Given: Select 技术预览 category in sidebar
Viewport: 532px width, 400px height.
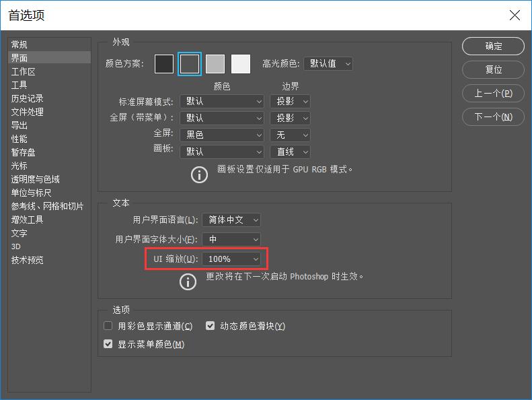Looking at the screenshot, I should [49, 260].
